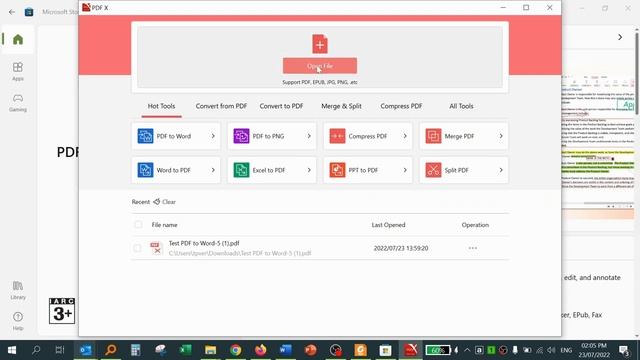Image resolution: width=640 pixels, height=360 pixels.
Task: Click the PDF X app logo in title bar
Action: pyautogui.click(x=86, y=7)
